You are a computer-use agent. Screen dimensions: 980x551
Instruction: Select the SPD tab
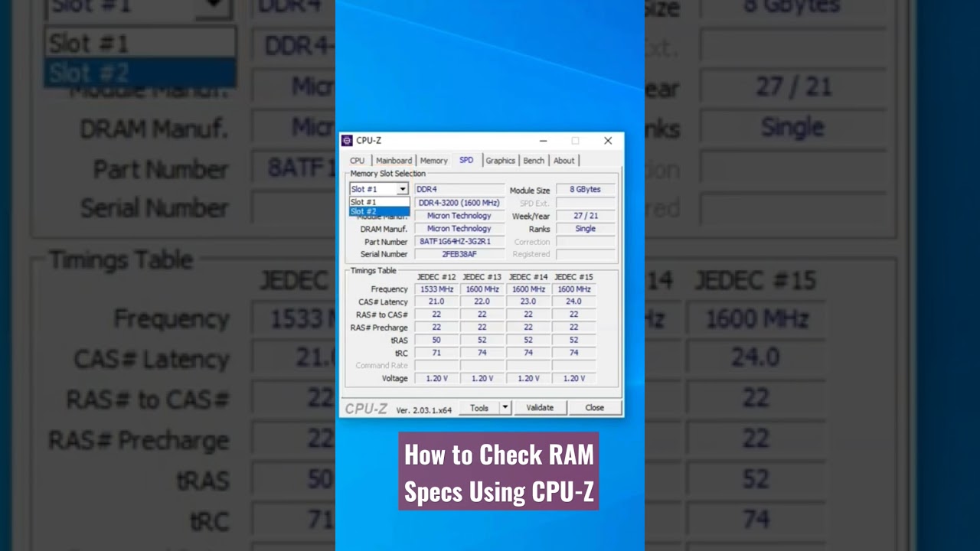click(x=466, y=160)
